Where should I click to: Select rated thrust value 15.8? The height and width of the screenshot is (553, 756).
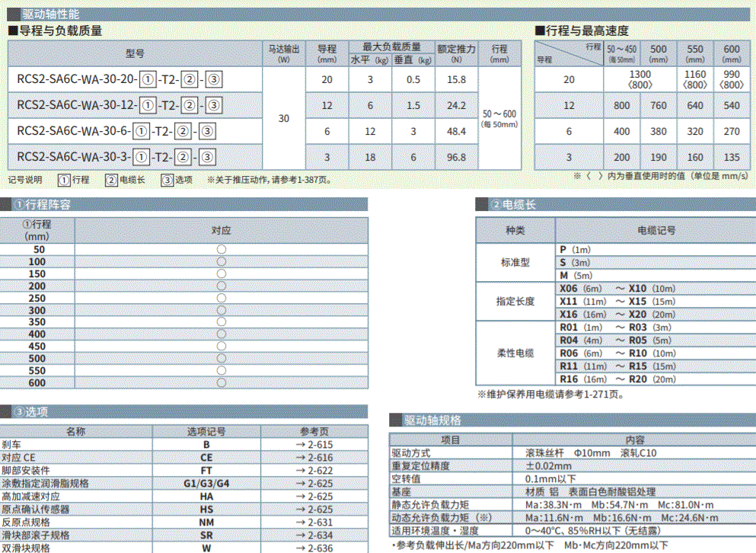tap(456, 80)
